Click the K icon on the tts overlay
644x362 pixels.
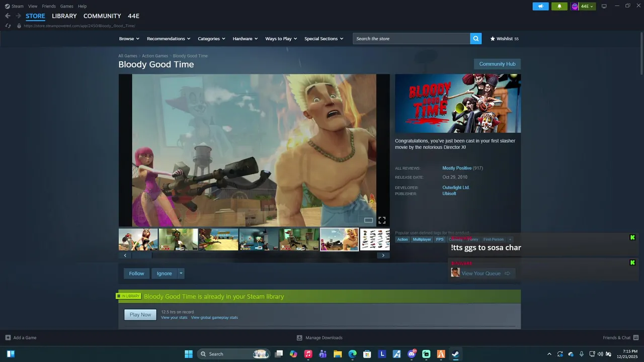[632, 237]
